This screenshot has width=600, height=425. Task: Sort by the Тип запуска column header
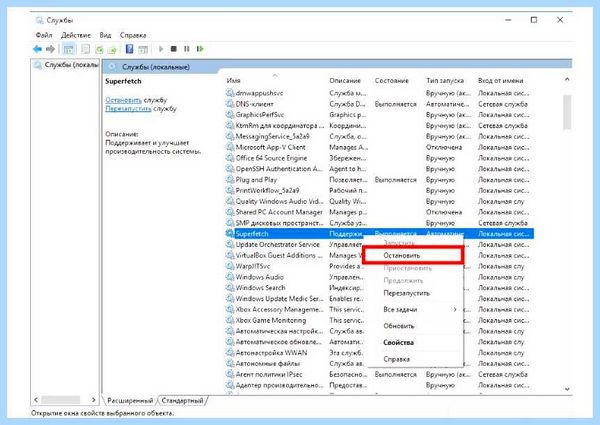click(x=445, y=81)
